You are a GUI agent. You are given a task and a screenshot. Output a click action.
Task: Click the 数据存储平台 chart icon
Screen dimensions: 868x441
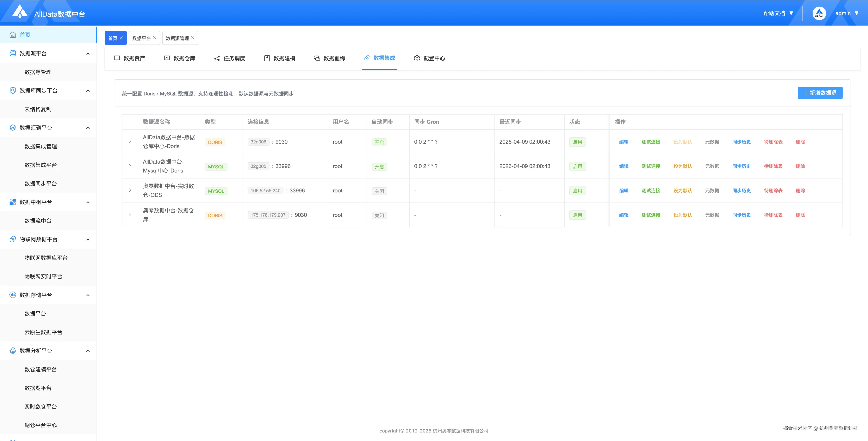(13, 295)
